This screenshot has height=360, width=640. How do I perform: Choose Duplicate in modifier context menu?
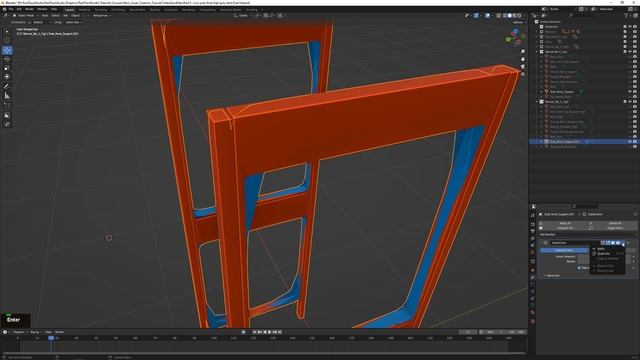[604, 253]
